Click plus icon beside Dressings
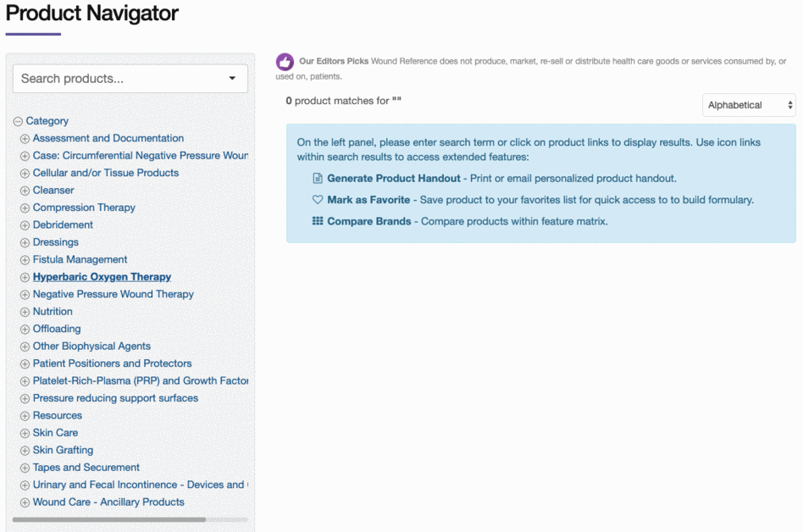Screen dimensions: 803x532 [25, 243]
